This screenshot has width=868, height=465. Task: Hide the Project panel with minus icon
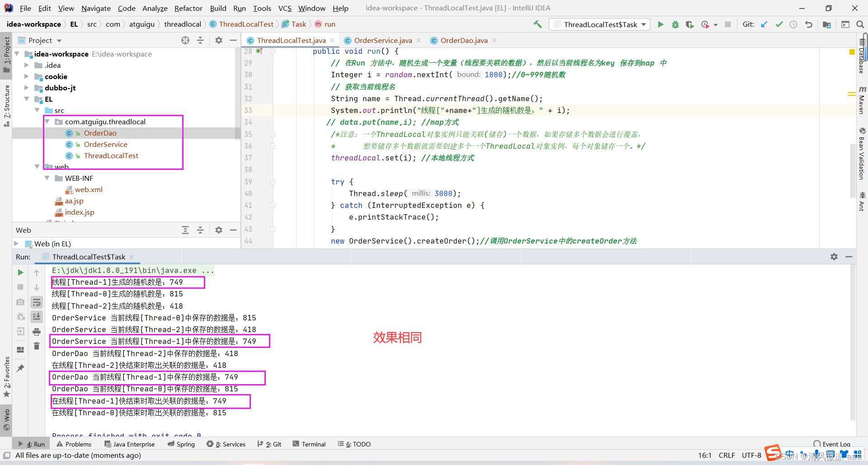click(233, 40)
